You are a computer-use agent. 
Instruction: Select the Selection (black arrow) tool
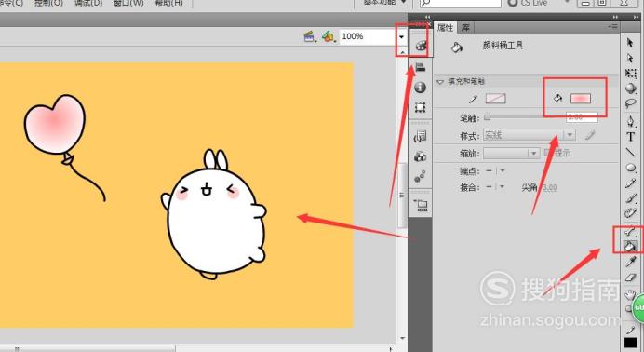tap(630, 43)
